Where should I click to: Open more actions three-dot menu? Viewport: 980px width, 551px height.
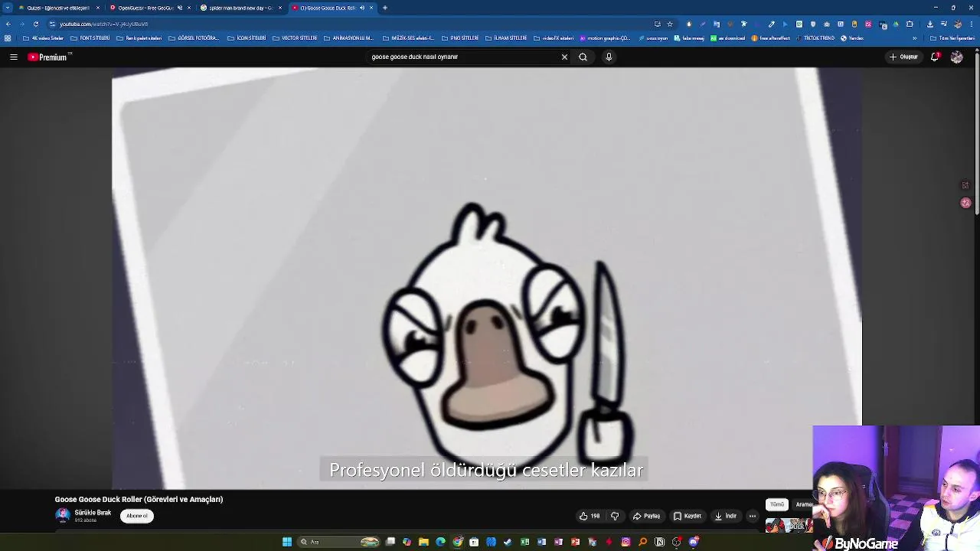[752, 516]
